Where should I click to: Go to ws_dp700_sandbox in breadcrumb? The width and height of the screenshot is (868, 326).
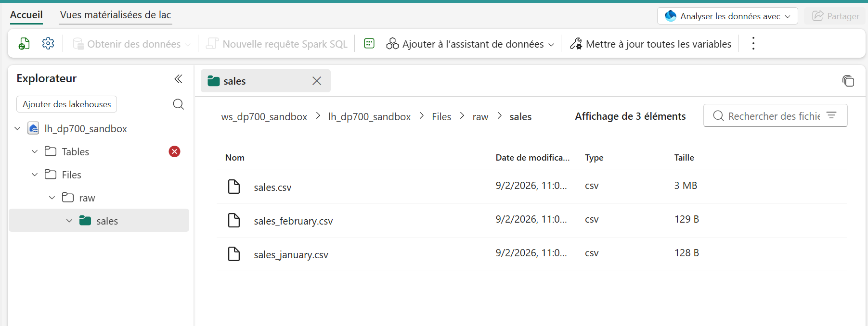264,116
